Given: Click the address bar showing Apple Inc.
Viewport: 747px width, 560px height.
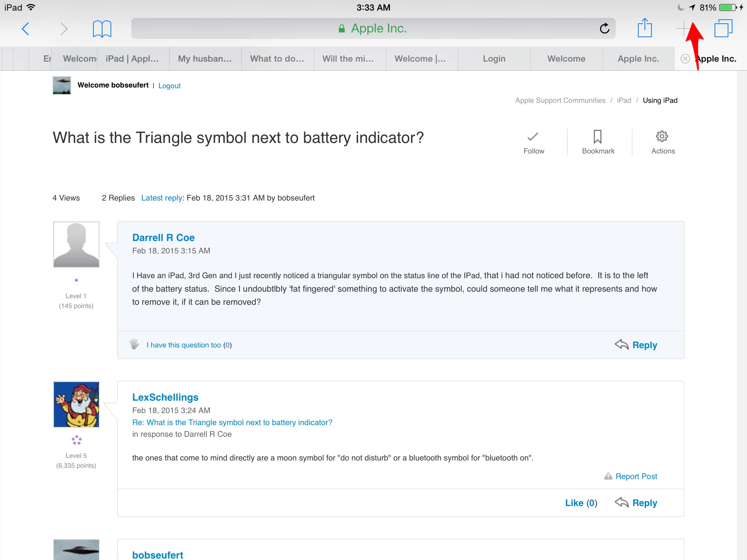Looking at the screenshot, I should coord(373,28).
